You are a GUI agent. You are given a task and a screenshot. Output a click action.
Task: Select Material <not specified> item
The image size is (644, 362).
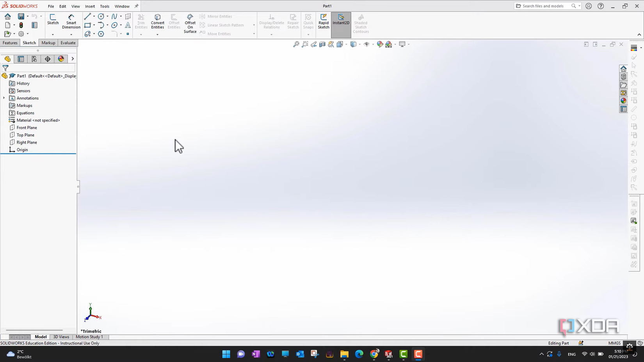coord(38,121)
